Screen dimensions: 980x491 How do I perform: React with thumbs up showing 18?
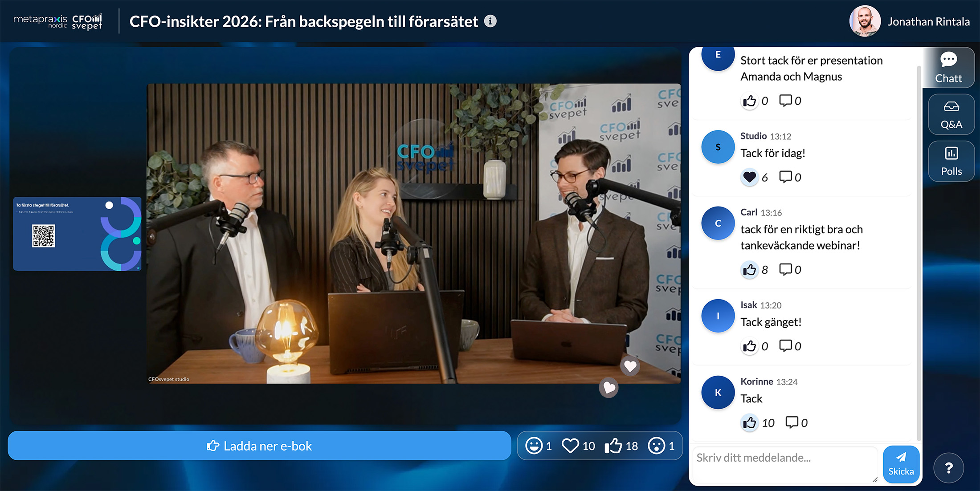613,446
